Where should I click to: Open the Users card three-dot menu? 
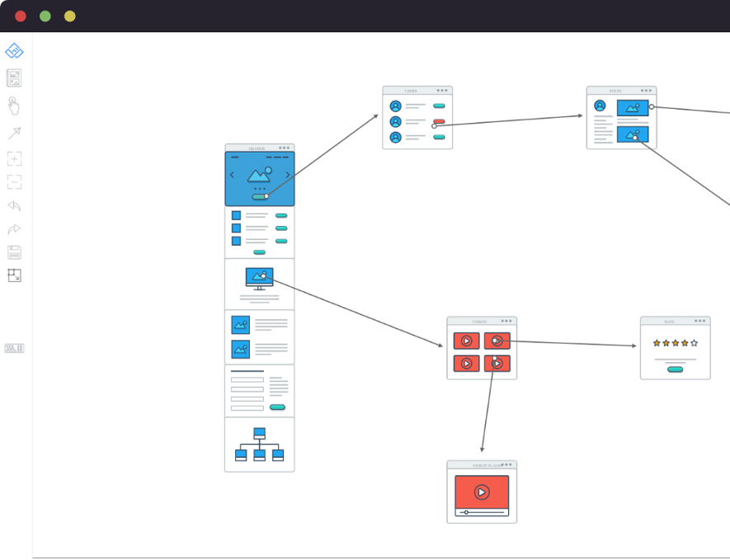point(442,90)
